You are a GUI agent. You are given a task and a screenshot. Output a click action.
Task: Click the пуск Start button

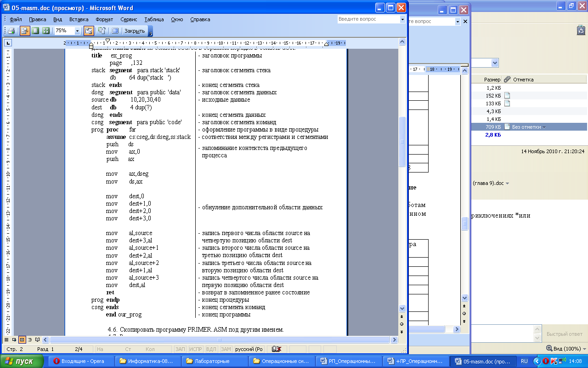(x=22, y=361)
